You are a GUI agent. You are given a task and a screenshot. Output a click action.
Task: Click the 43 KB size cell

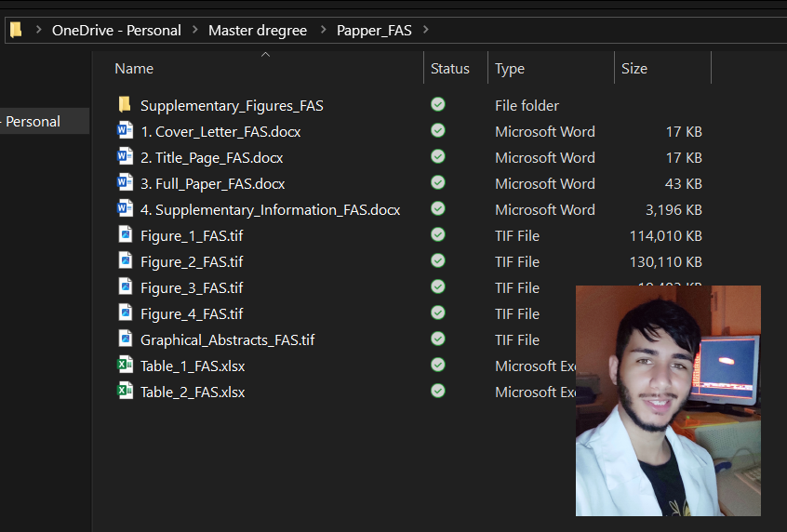683,184
